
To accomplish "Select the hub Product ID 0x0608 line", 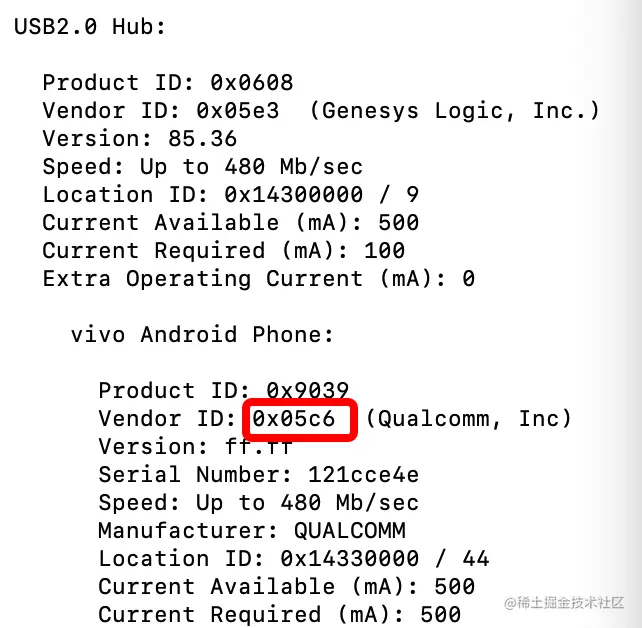I will 168,83.
